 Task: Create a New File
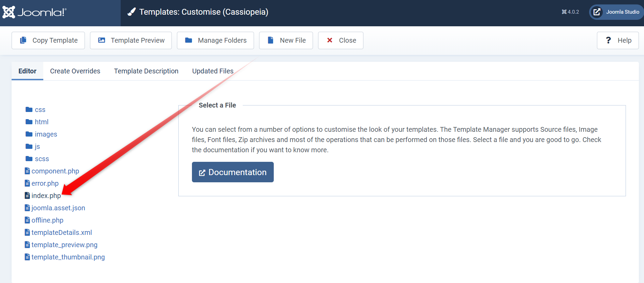coord(286,40)
